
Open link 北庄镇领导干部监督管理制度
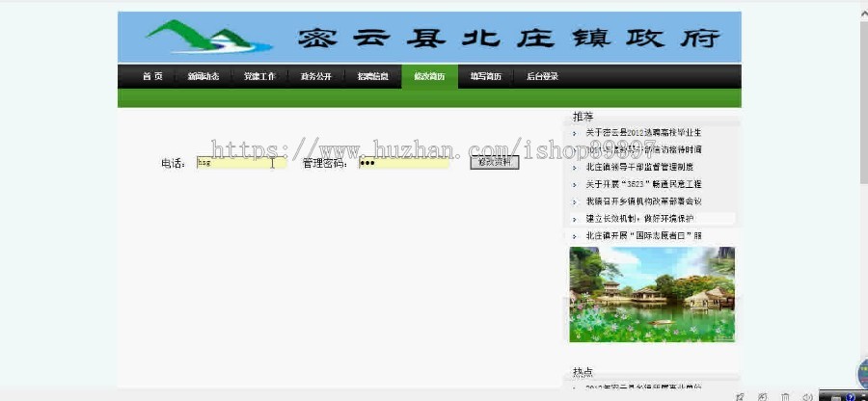639,167
